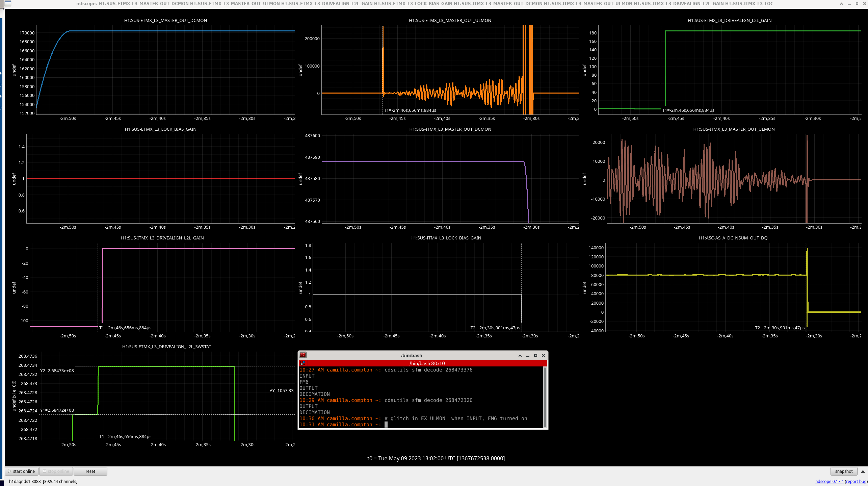Click the H1:SUS-ETMX_L3_LOCK_BIAS_GAIN plot title
Viewport: 868px width, 486px height.
160,129
